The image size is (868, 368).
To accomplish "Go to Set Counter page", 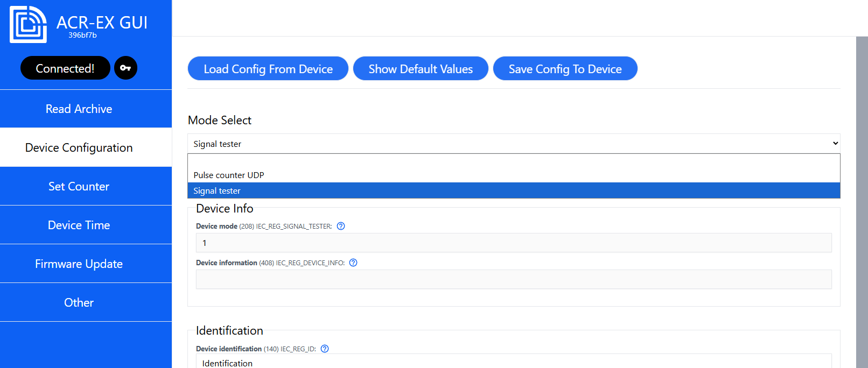I will click(79, 186).
